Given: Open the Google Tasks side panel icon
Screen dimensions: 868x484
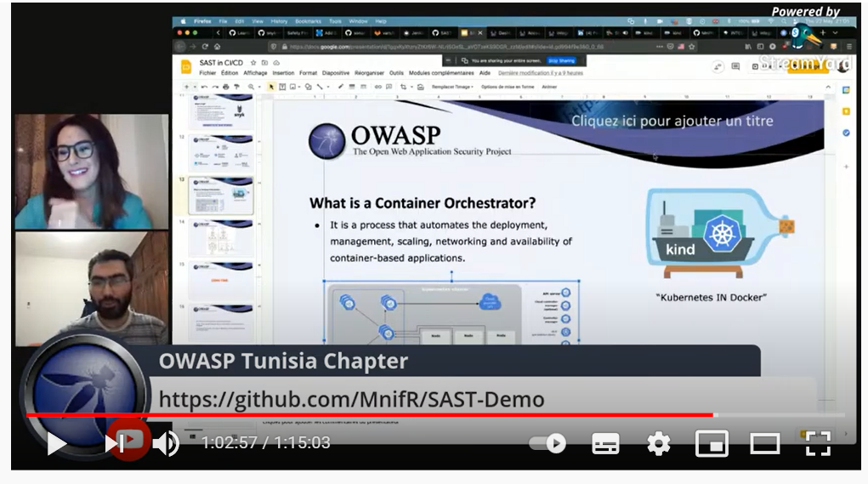Looking at the screenshot, I should pyautogui.click(x=846, y=133).
